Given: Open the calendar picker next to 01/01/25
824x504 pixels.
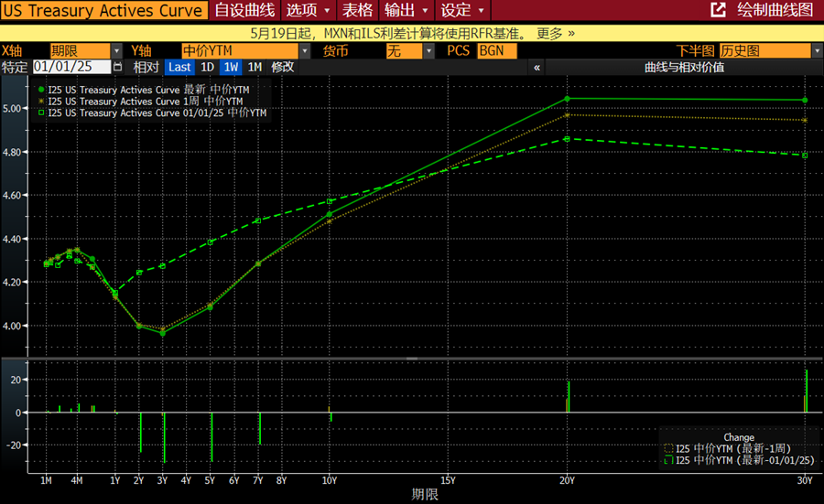Looking at the screenshot, I should pos(118,67).
